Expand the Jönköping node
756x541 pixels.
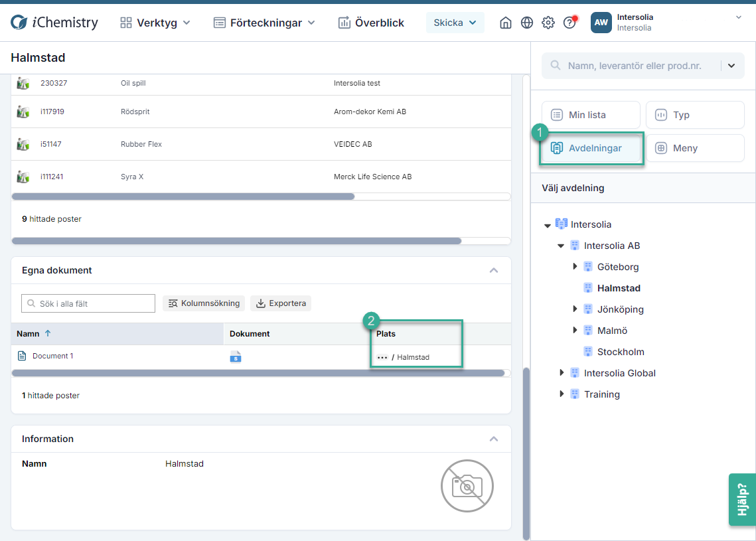click(575, 309)
